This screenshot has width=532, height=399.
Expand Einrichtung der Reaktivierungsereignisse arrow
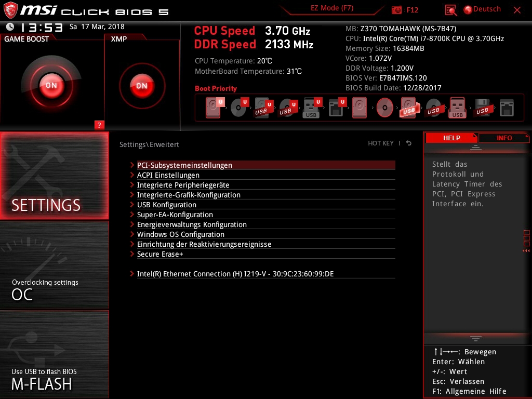click(132, 244)
